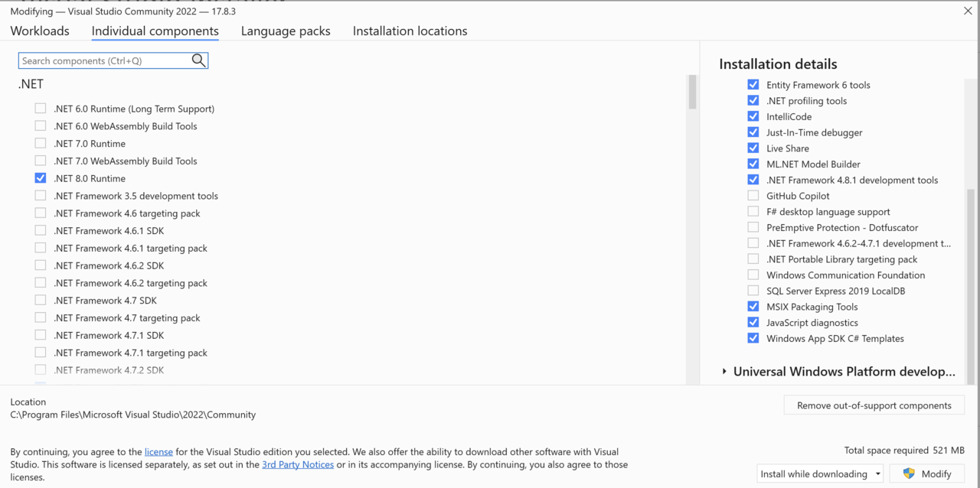
Task: Check the .NET 6.0 Runtime (Long Term Support)
Action: coord(40,108)
